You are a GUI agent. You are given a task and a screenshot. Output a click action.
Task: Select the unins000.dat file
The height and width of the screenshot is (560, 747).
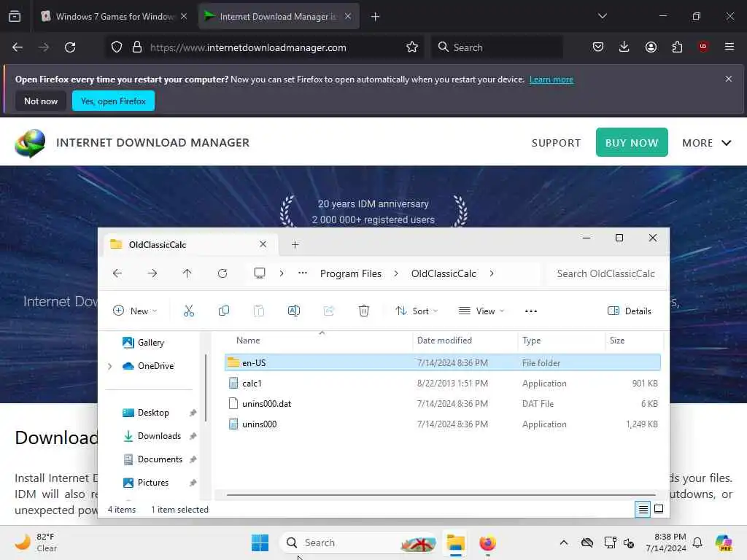coord(443,404)
